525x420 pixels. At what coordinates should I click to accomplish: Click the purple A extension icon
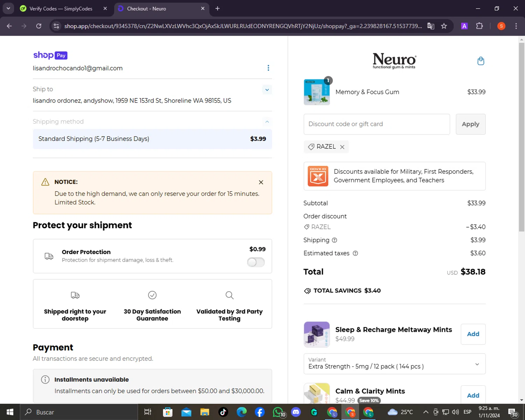click(x=464, y=26)
